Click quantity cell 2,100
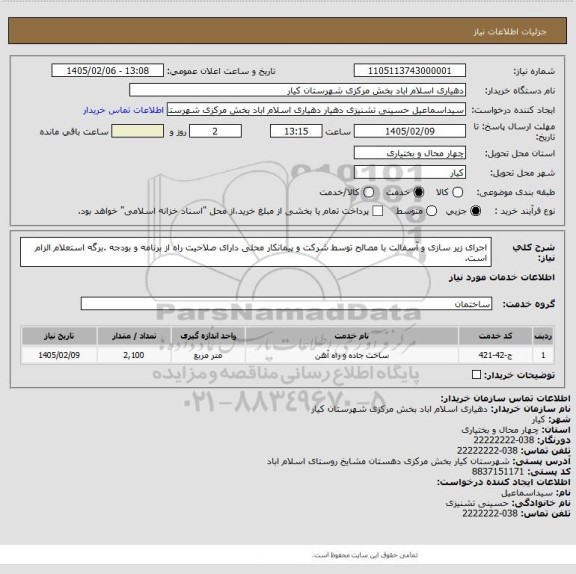 point(134,355)
